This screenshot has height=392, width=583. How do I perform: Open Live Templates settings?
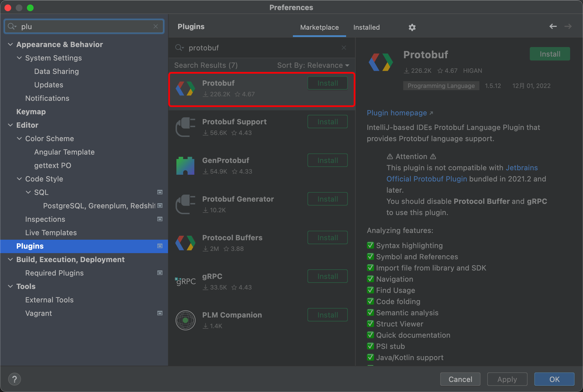click(x=51, y=233)
